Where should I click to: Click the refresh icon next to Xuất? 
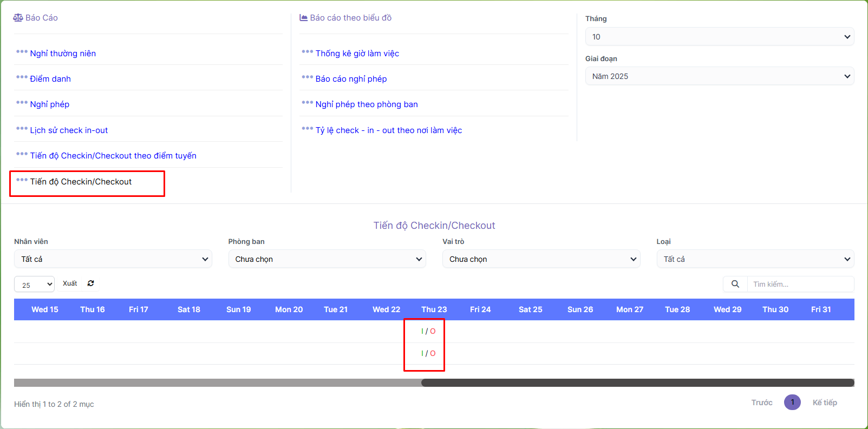(90, 283)
